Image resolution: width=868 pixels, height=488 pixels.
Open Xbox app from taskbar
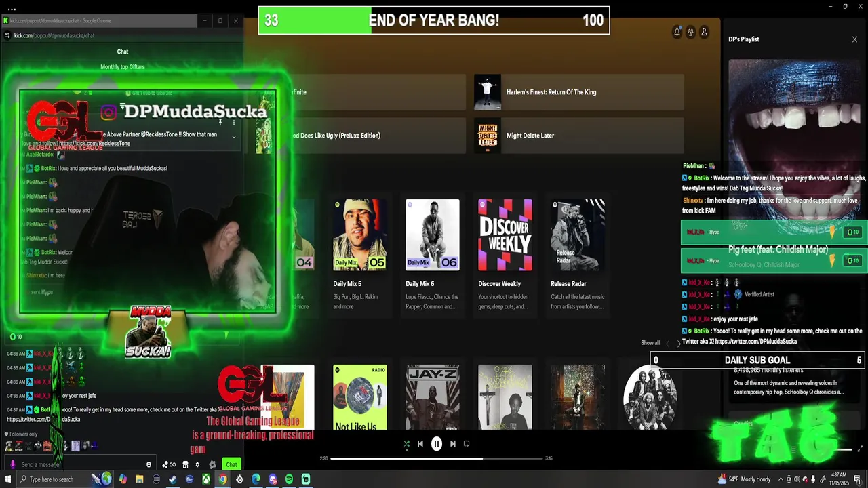click(x=206, y=479)
